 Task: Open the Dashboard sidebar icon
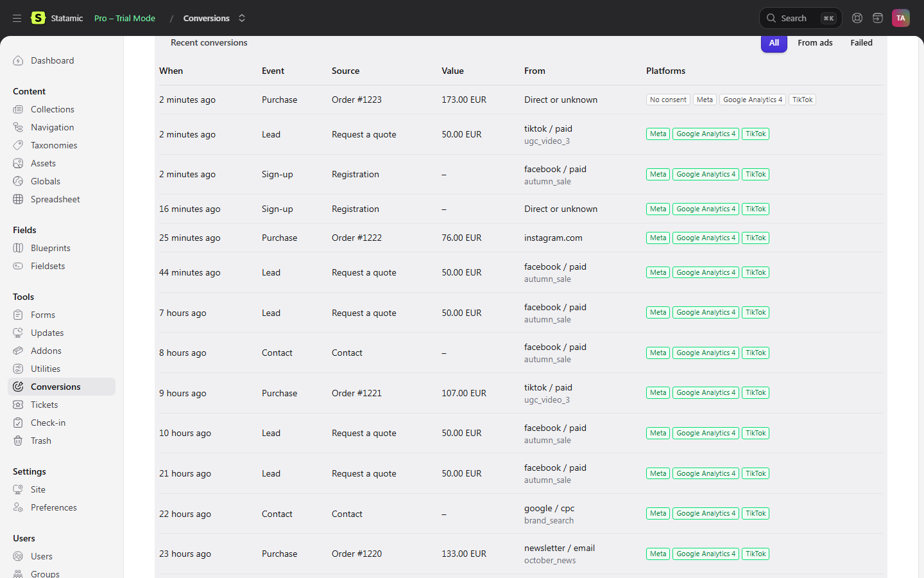click(18, 60)
